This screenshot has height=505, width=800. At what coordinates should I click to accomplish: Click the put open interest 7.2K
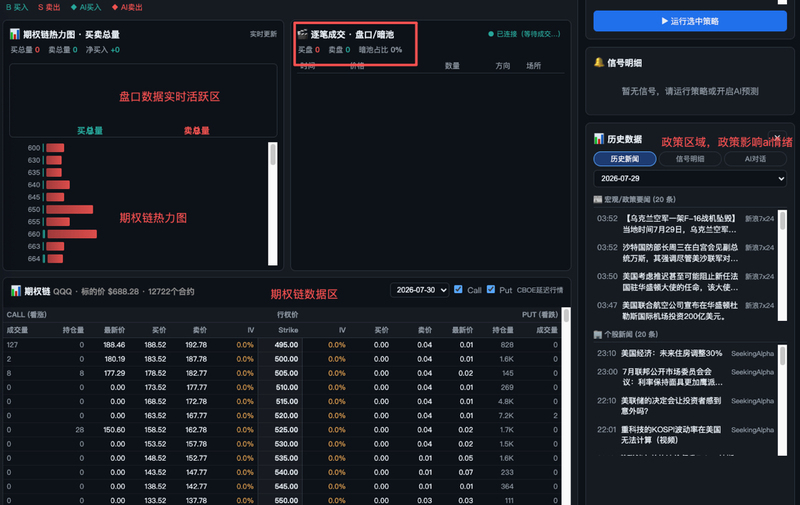506,416
